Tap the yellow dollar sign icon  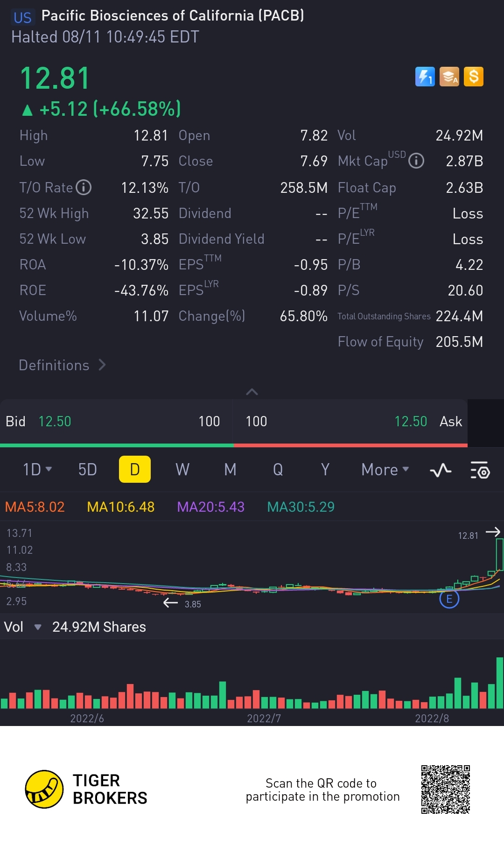[474, 77]
